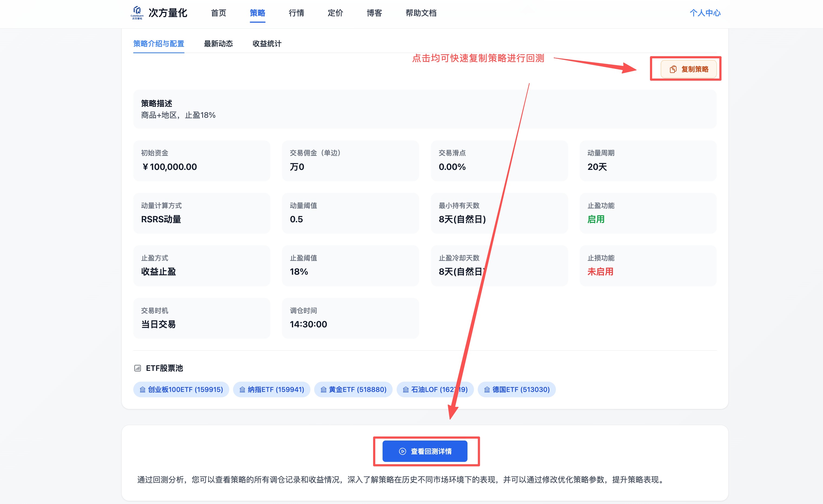Image resolution: width=823 pixels, height=504 pixels.
Task: Go to the 定价 page
Action: pyautogui.click(x=335, y=13)
